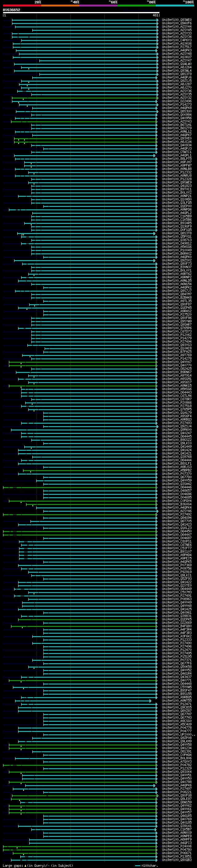Click hit label UniRef100_P27517
The width and height of the screenshot is (197, 868).
click(x=177, y=47)
